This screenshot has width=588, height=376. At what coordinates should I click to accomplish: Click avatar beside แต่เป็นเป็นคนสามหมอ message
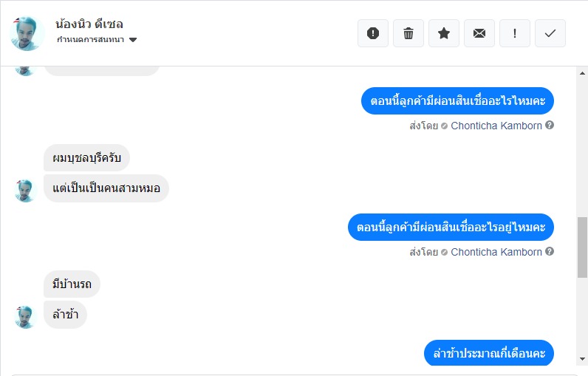(26, 190)
